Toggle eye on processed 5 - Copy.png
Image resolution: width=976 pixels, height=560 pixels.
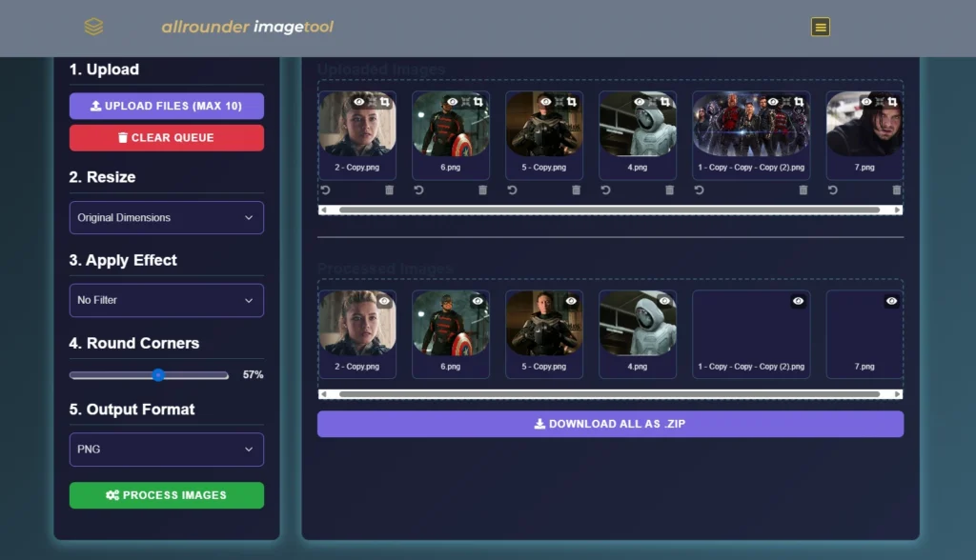[x=571, y=301]
